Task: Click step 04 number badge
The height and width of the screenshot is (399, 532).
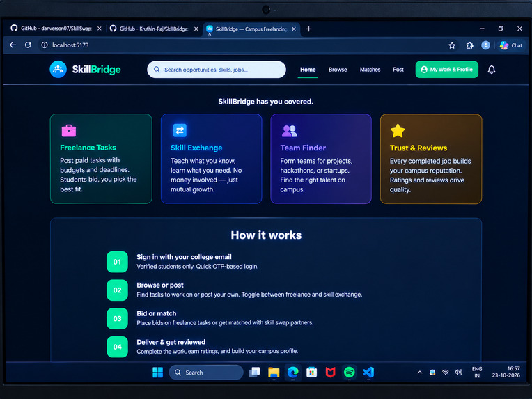Action: coord(117,347)
